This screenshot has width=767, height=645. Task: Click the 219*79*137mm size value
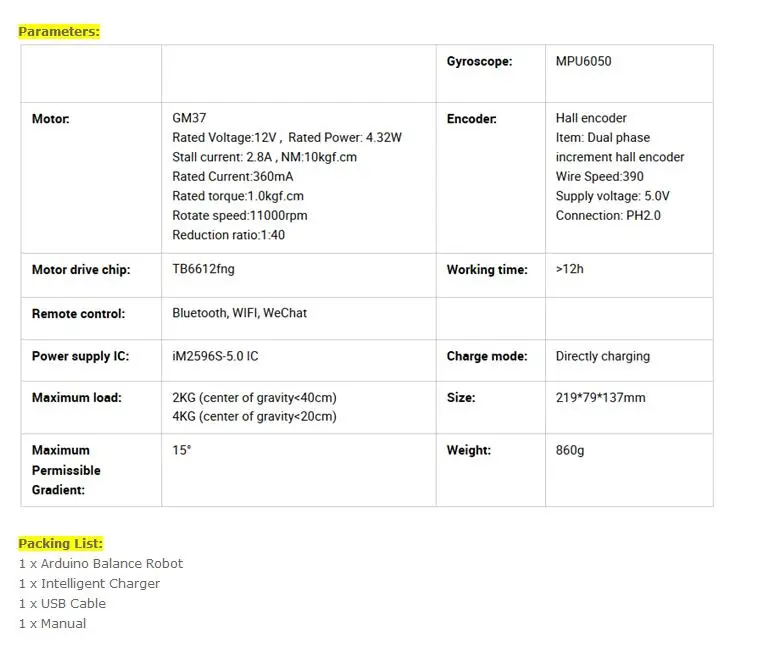pyautogui.click(x=600, y=398)
